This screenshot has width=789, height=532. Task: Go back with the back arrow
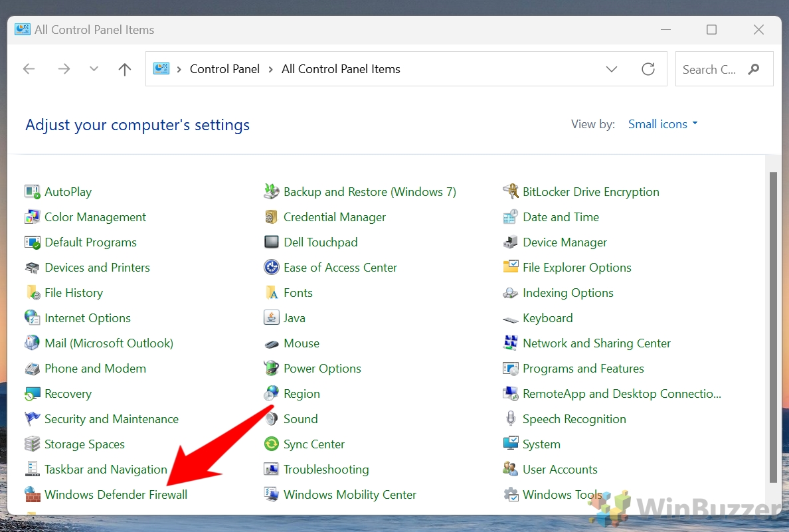pos(29,69)
